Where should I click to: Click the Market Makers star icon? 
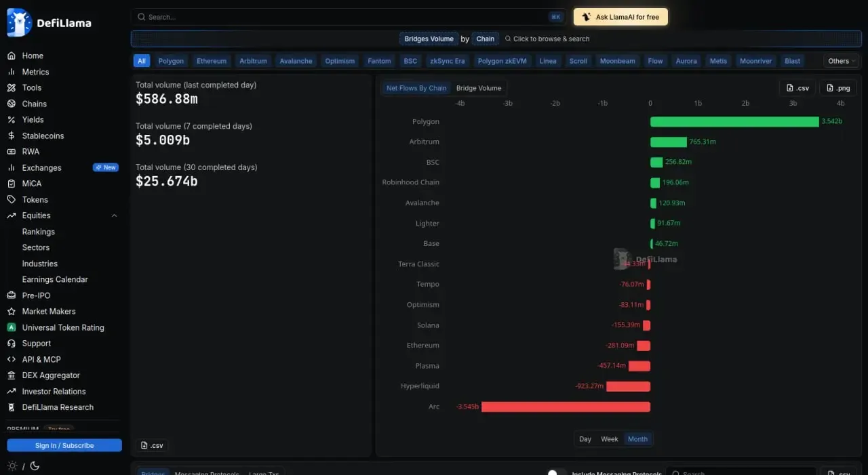click(x=11, y=311)
